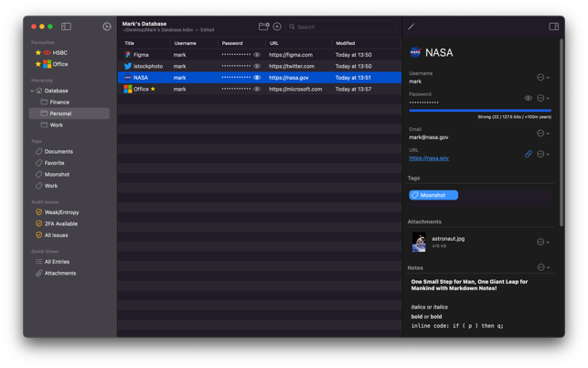
Task: Open the astronaut.jpg attachment options menu
Action: pyautogui.click(x=543, y=242)
